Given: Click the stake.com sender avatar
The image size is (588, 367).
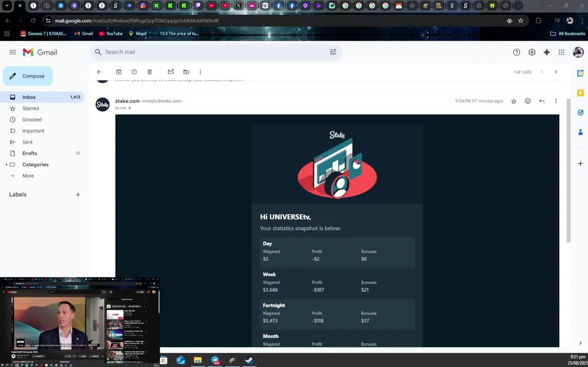Looking at the screenshot, I should (x=102, y=104).
